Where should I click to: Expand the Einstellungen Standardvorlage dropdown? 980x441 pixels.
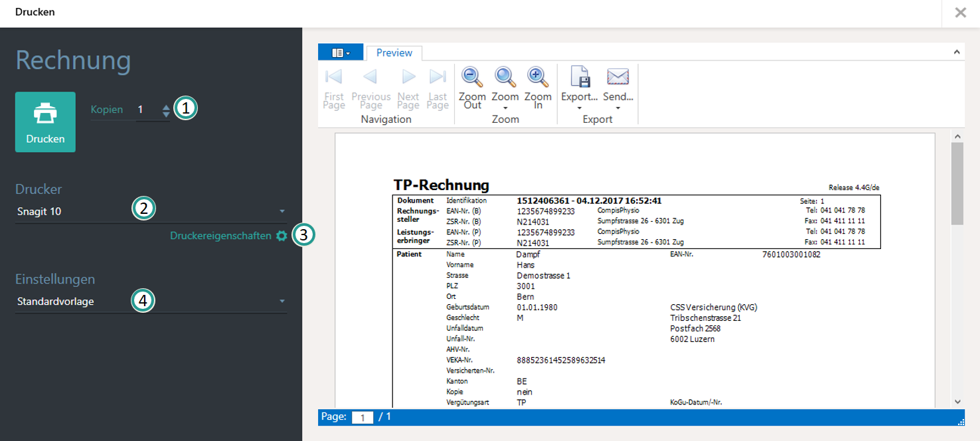coord(282,302)
